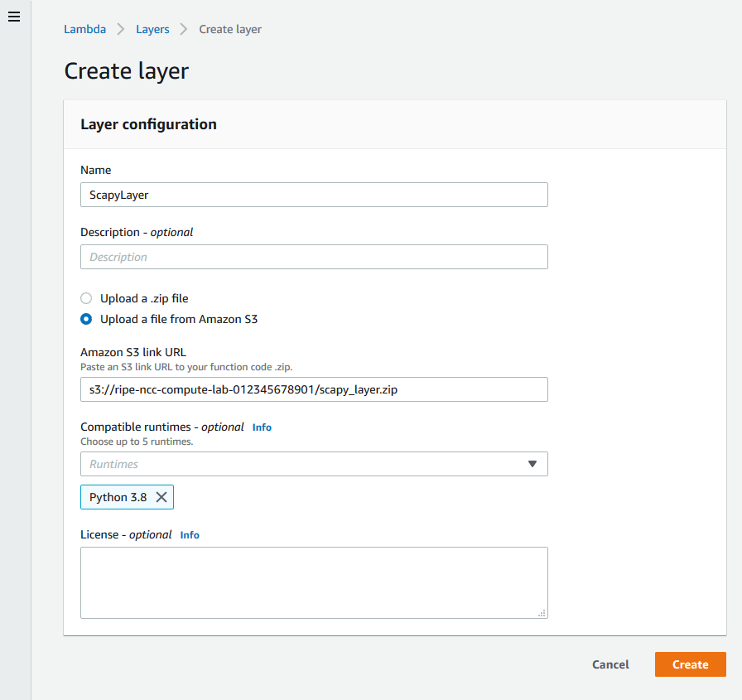Click the breadcrumb chevron after Lambda
Screen dimensions: 742x700
point(121,29)
